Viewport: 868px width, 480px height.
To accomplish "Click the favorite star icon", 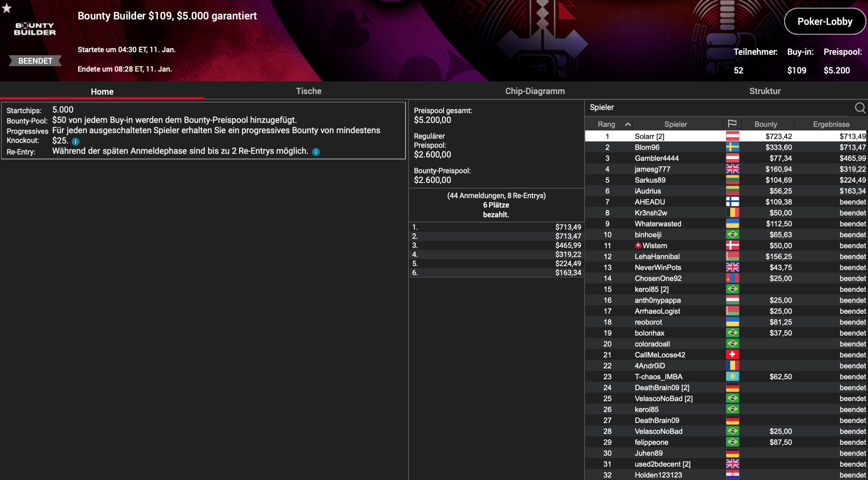I will [7, 8].
